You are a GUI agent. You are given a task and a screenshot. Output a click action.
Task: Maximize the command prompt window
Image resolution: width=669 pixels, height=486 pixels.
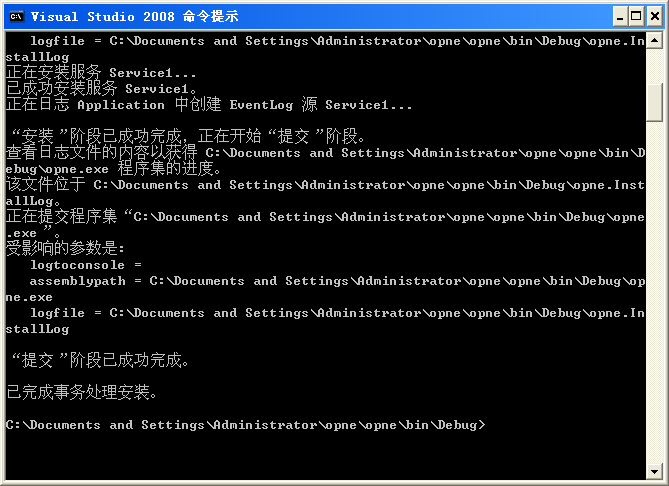(x=634, y=16)
